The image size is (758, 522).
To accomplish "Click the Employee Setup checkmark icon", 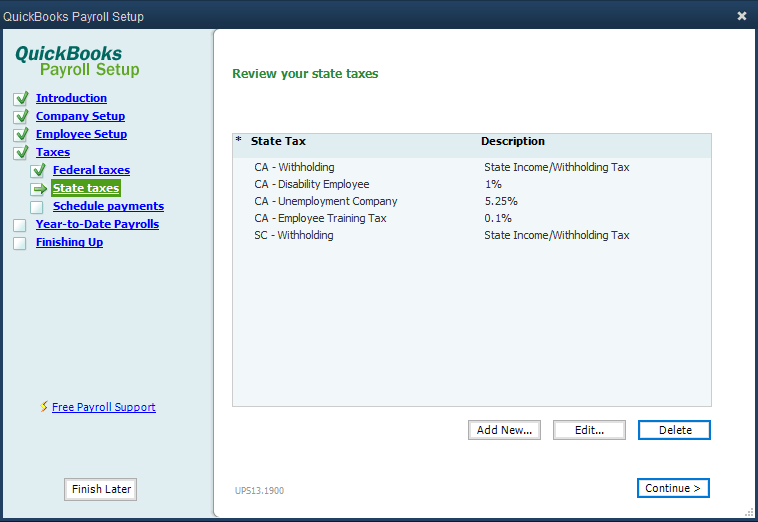I will tap(21, 134).
